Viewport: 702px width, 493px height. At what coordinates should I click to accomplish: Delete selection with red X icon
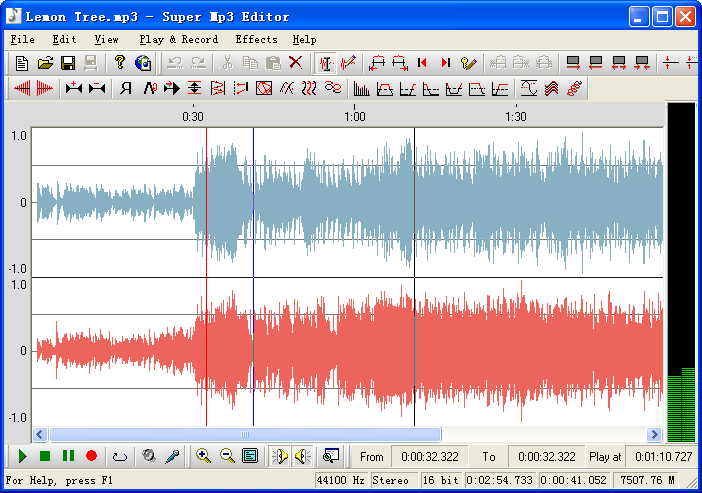295,63
